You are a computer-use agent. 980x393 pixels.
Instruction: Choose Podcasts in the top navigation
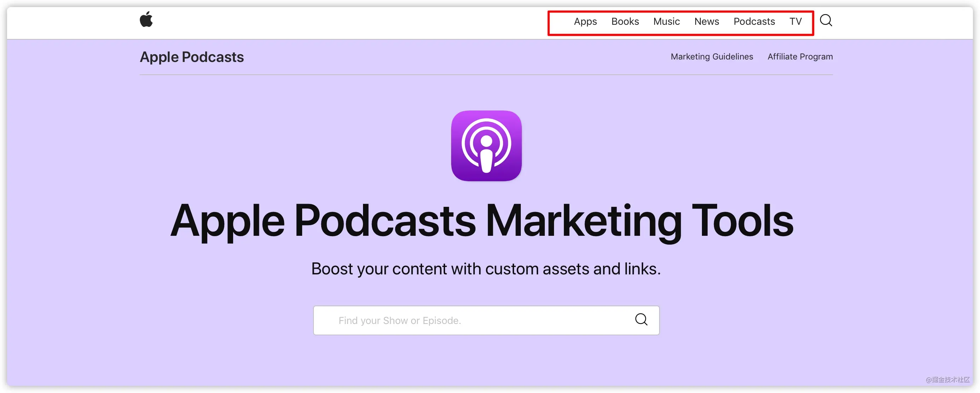click(x=754, y=21)
